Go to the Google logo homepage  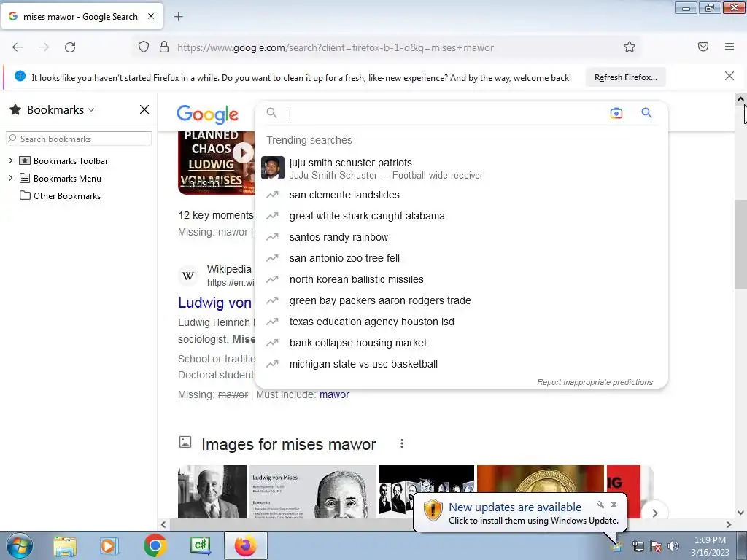click(x=208, y=114)
